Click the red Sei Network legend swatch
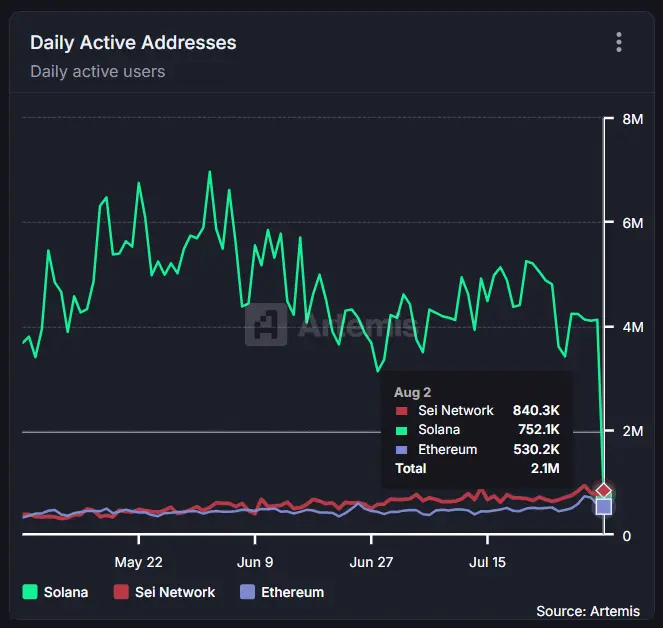This screenshot has width=663, height=628. pyautogui.click(x=121, y=592)
